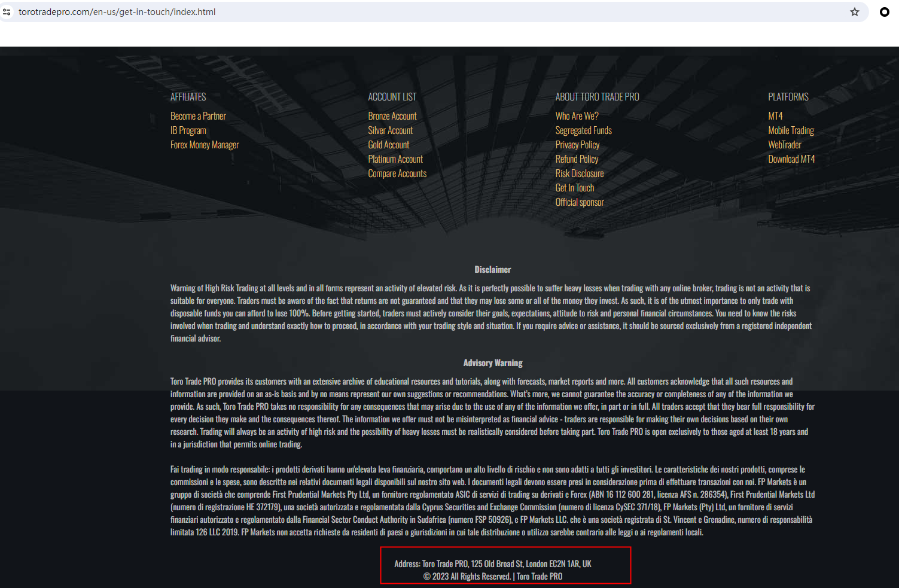Go to the IB Program page
Image resolution: width=899 pixels, height=588 pixels.
coord(188,130)
